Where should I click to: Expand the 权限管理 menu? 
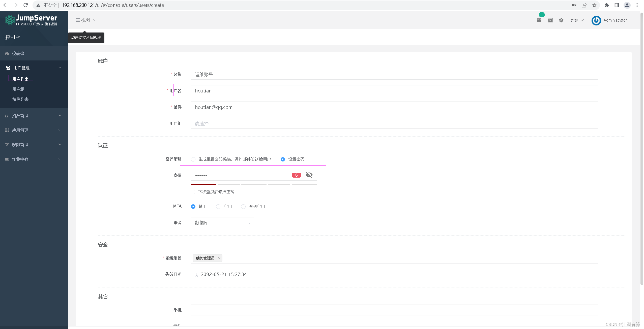(34, 144)
